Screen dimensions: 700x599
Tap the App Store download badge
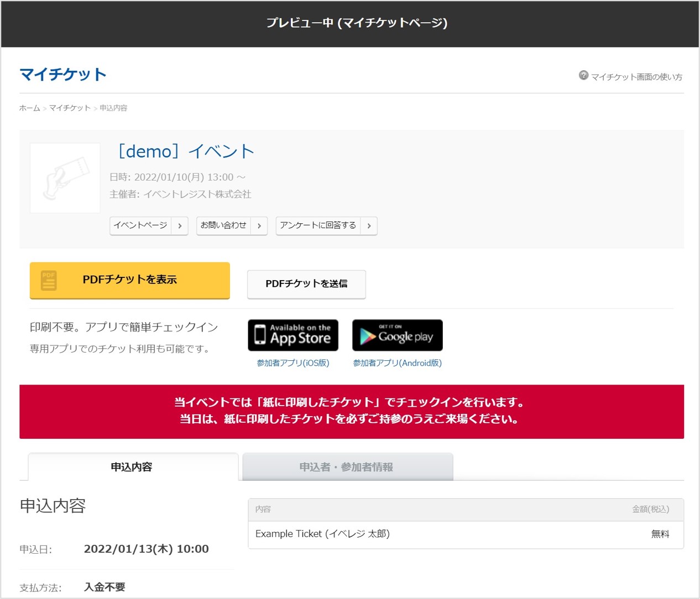[292, 335]
